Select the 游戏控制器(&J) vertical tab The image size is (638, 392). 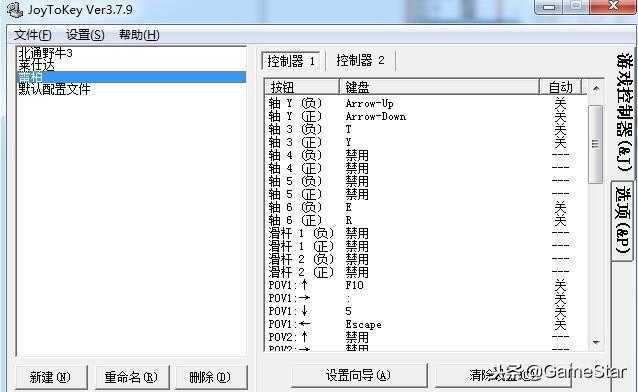(624, 112)
